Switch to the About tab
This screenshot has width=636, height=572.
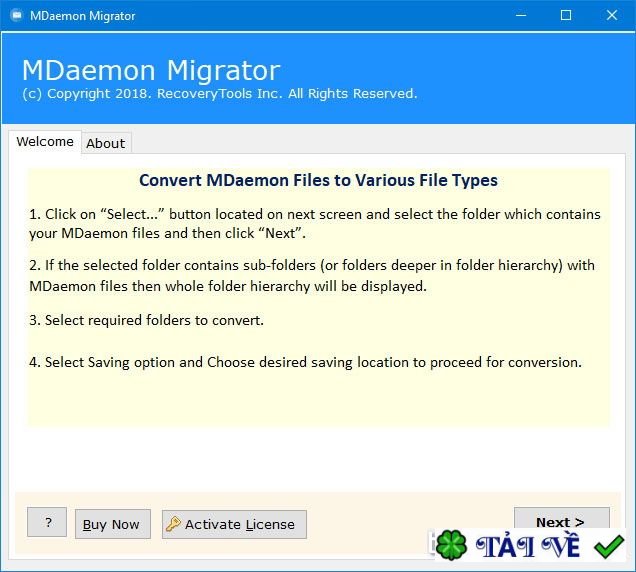105,143
